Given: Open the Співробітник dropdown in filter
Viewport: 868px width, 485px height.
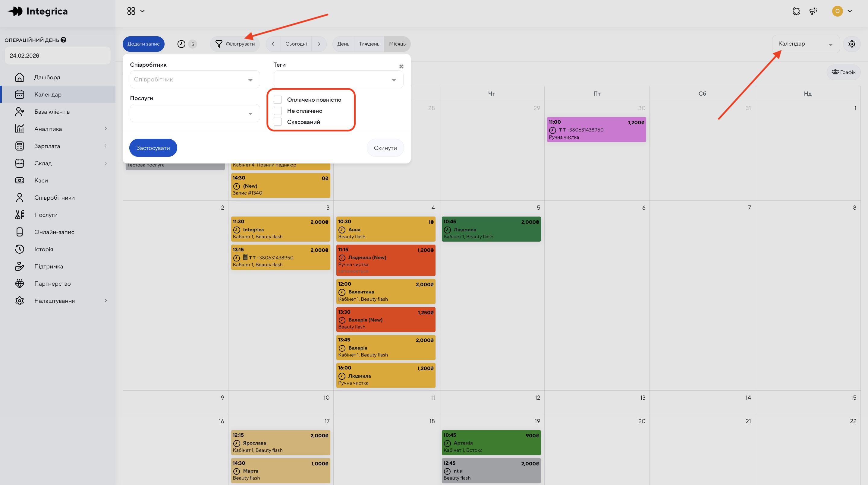Looking at the screenshot, I should (194, 80).
